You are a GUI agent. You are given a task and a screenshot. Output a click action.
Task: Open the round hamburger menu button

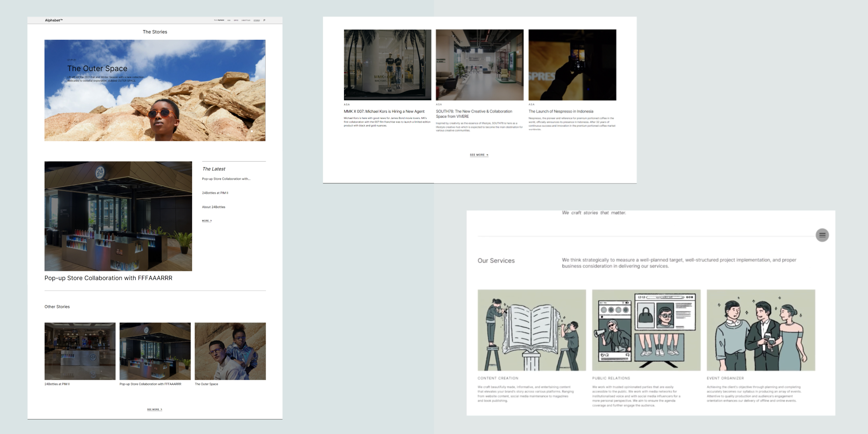(x=822, y=235)
